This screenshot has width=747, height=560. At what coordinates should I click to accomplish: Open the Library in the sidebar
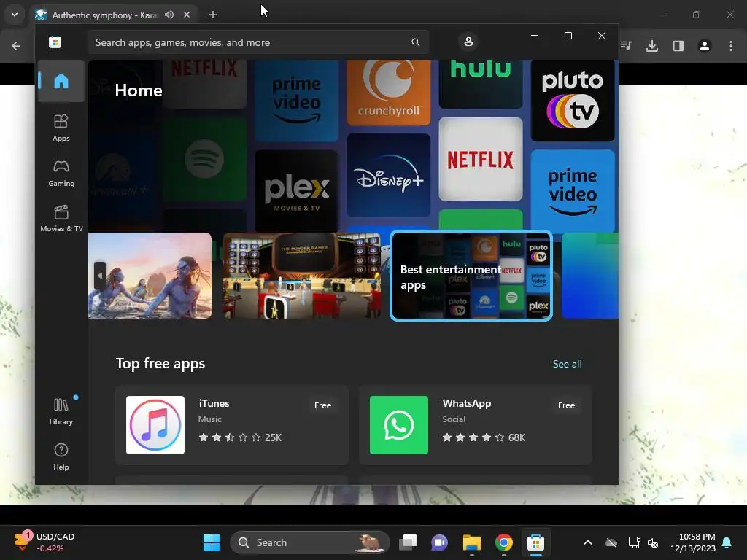pos(61,411)
